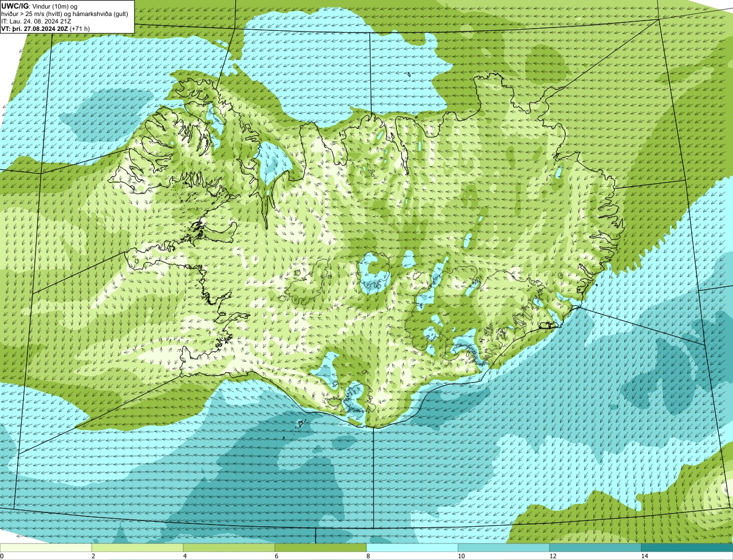Image resolution: width=733 pixels, height=560 pixels.
Task: Click the 2–4 m/s light yellow-green swatch
Action: pos(137,548)
